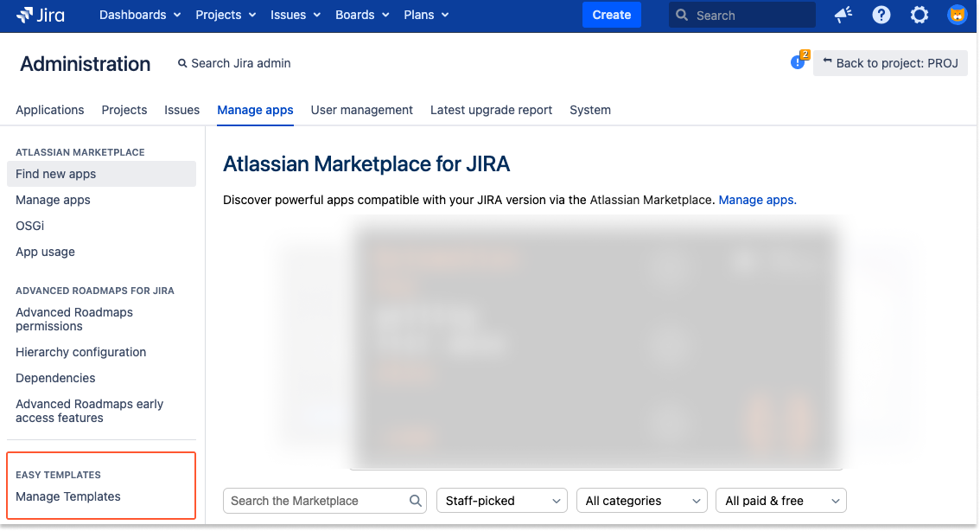This screenshot has height=531, width=980.
Task: Click the Create button
Action: tap(611, 15)
